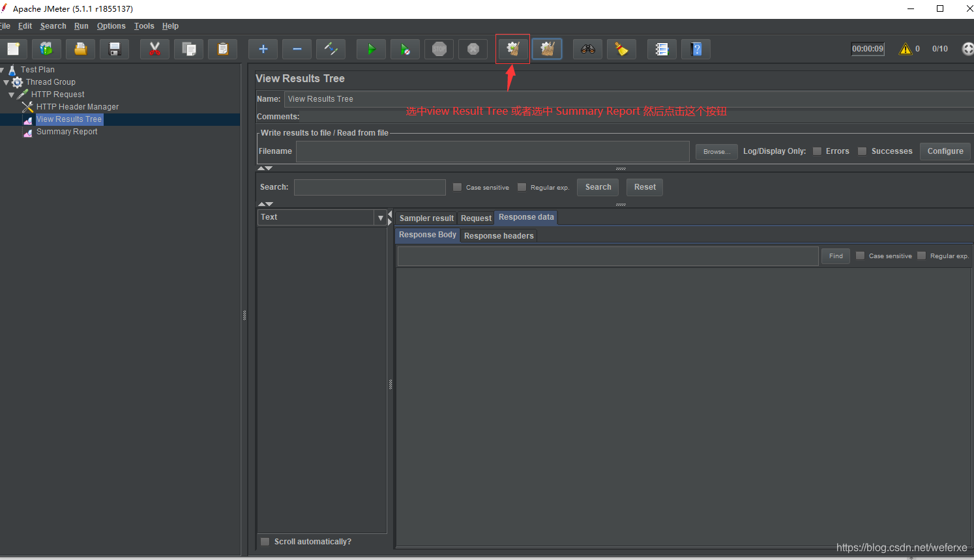Screen dimensions: 974x560
Task: Click the Test Plan flask icon
Action: click(12, 70)
